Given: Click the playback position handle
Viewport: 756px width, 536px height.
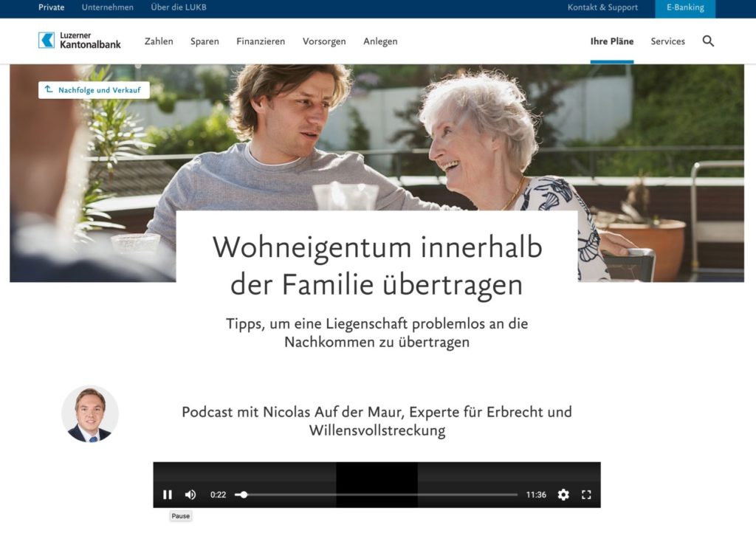Looking at the screenshot, I should 244,495.
